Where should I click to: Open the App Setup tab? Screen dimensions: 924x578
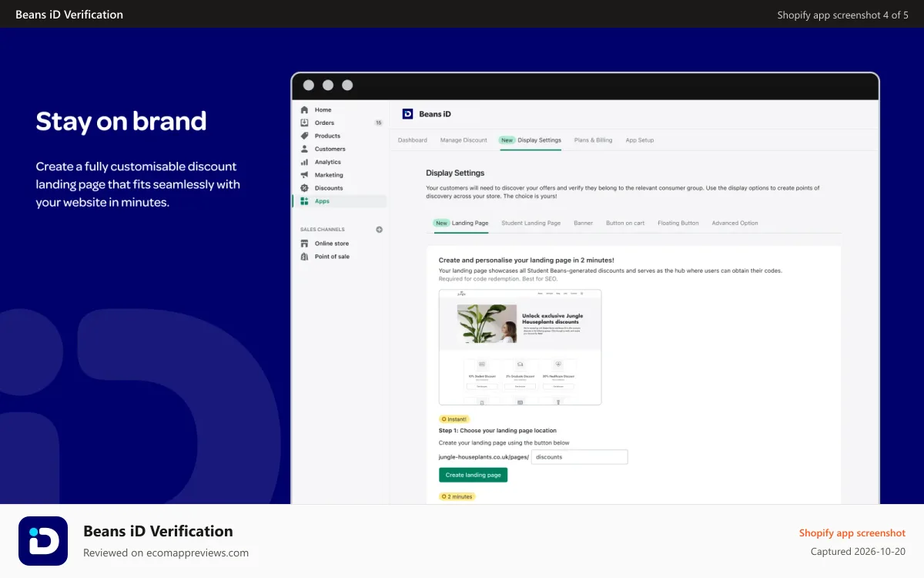(x=640, y=140)
